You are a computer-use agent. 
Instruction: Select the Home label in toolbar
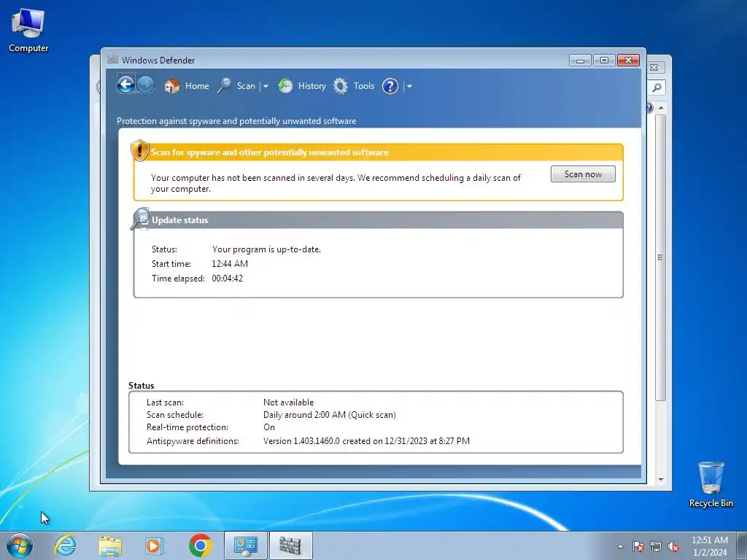click(x=197, y=86)
